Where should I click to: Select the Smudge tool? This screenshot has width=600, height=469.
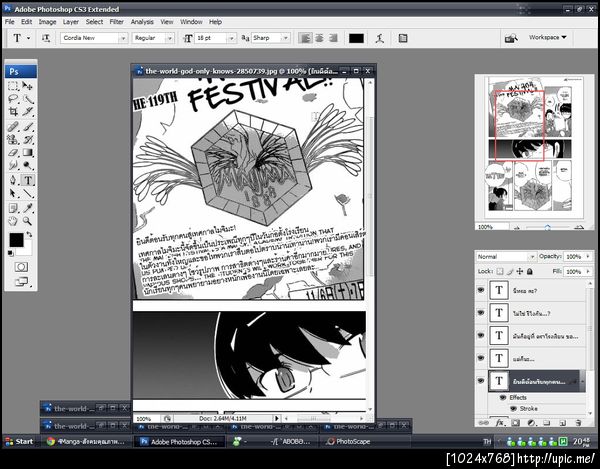pyautogui.click(x=13, y=165)
